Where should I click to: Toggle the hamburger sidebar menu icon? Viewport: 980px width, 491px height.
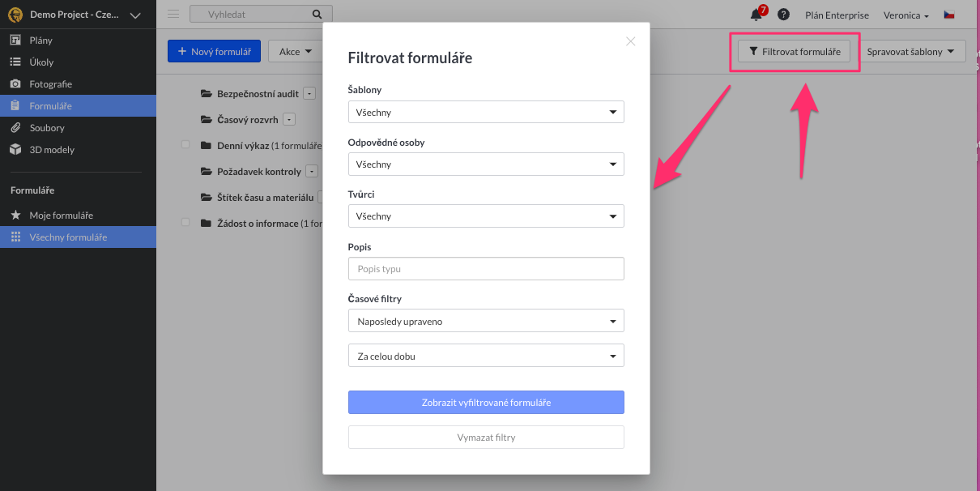coord(173,14)
